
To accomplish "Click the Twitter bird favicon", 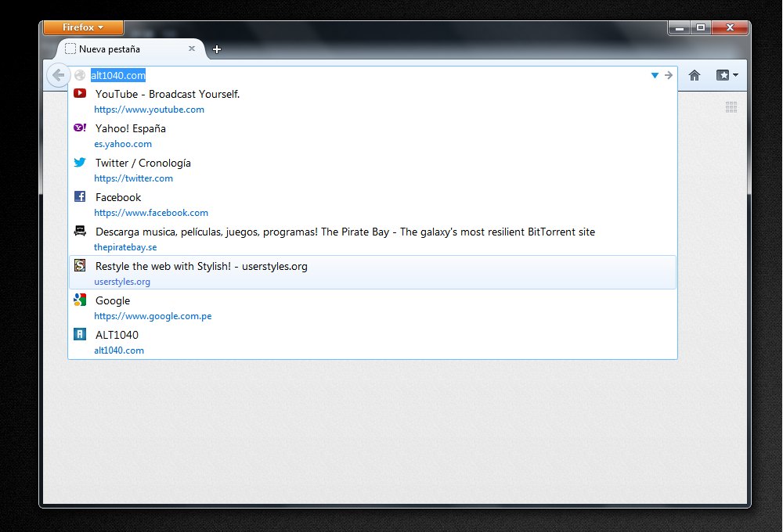I will (80, 162).
